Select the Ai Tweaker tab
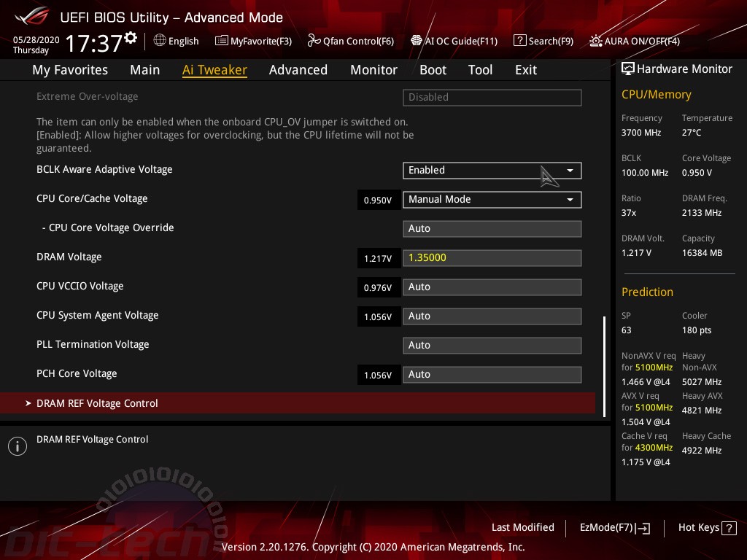Viewport: 747px width, 560px height. click(215, 70)
